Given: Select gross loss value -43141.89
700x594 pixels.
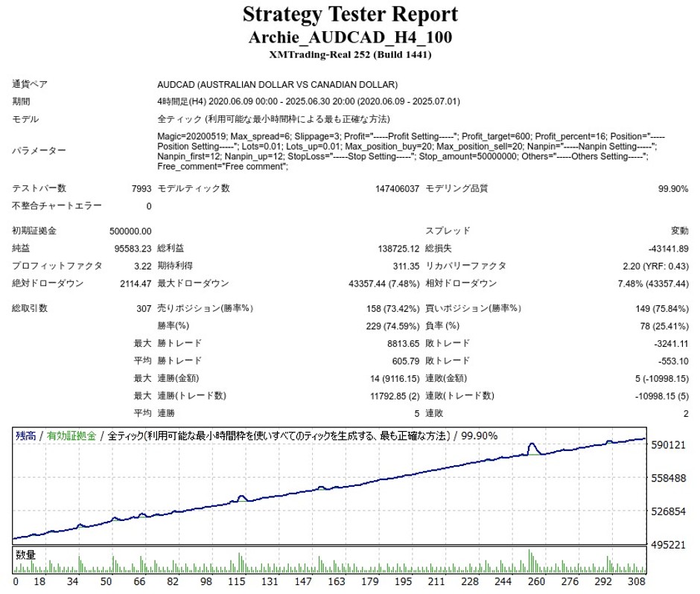Looking at the screenshot, I should pos(668,249).
